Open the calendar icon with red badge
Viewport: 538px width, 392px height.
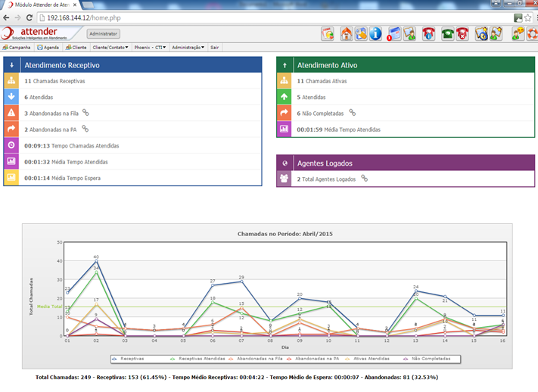(394, 34)
